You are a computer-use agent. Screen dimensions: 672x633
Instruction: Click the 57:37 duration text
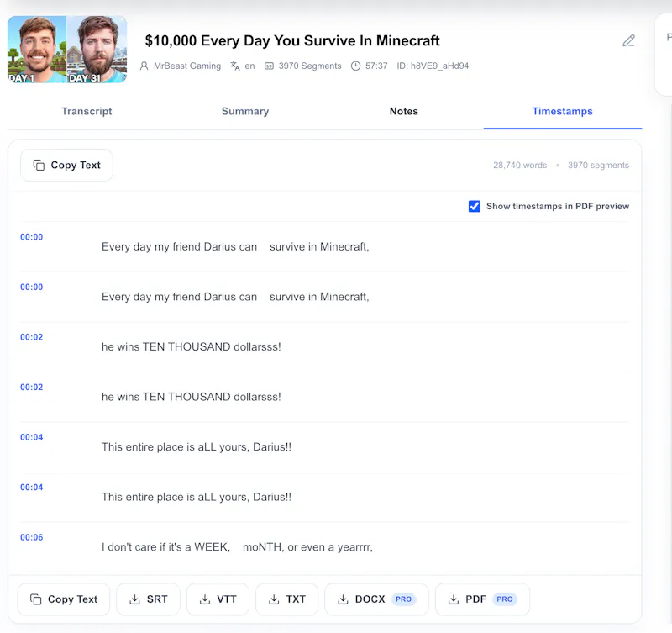376,66
